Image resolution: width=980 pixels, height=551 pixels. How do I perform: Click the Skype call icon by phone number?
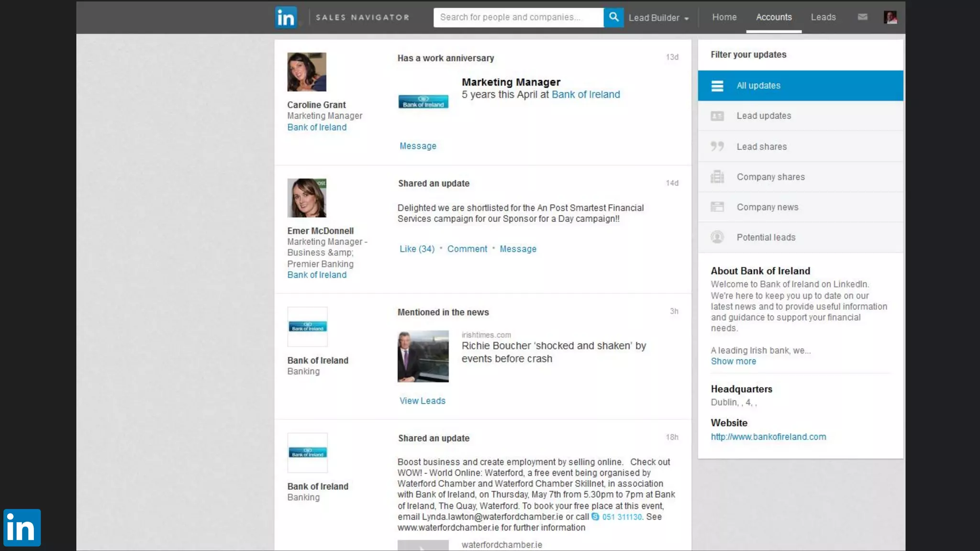(595, 517)
